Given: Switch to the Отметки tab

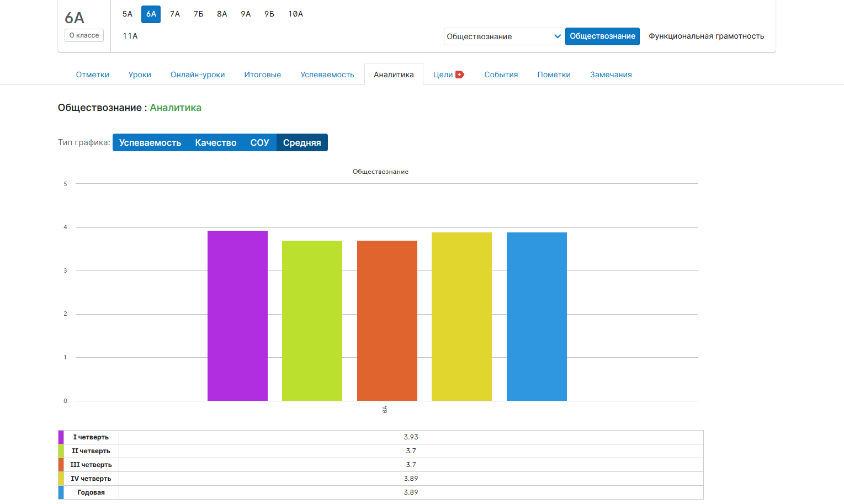Looking at the screenshot, I should click(x=93, y=75).
